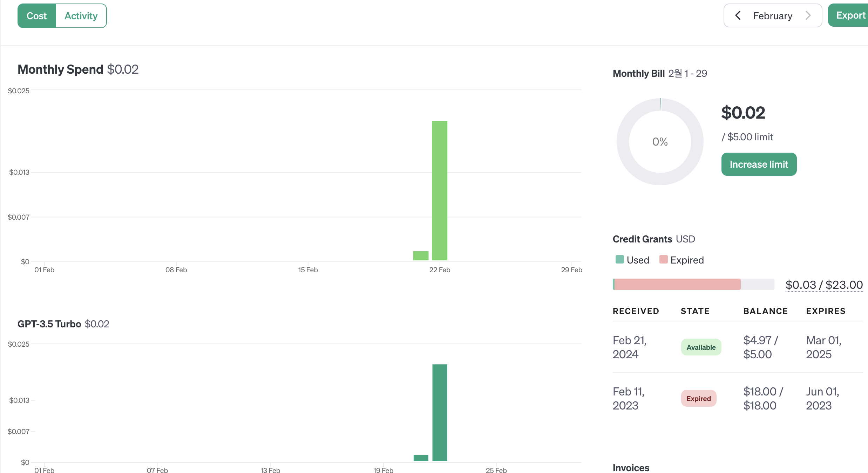This screenshot has width=868, height=473.
Task: Go to next month using right chevron
Action: click(x=808, y=15)
